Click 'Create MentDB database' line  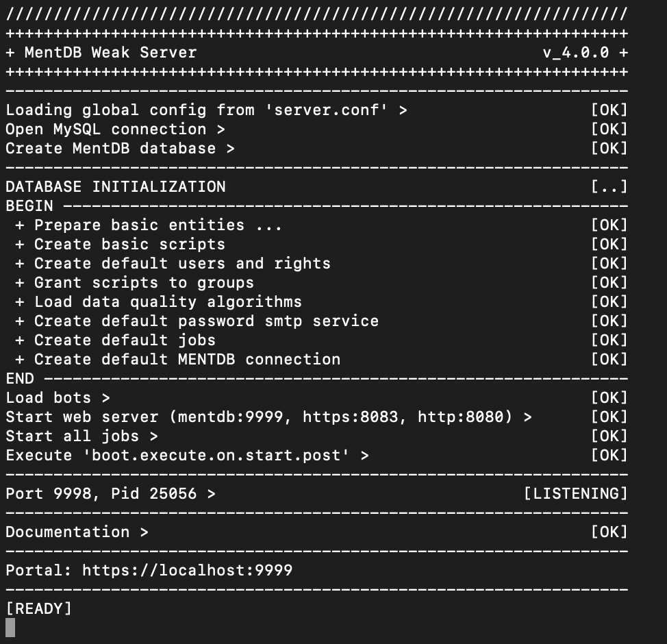tap(110, 149)
